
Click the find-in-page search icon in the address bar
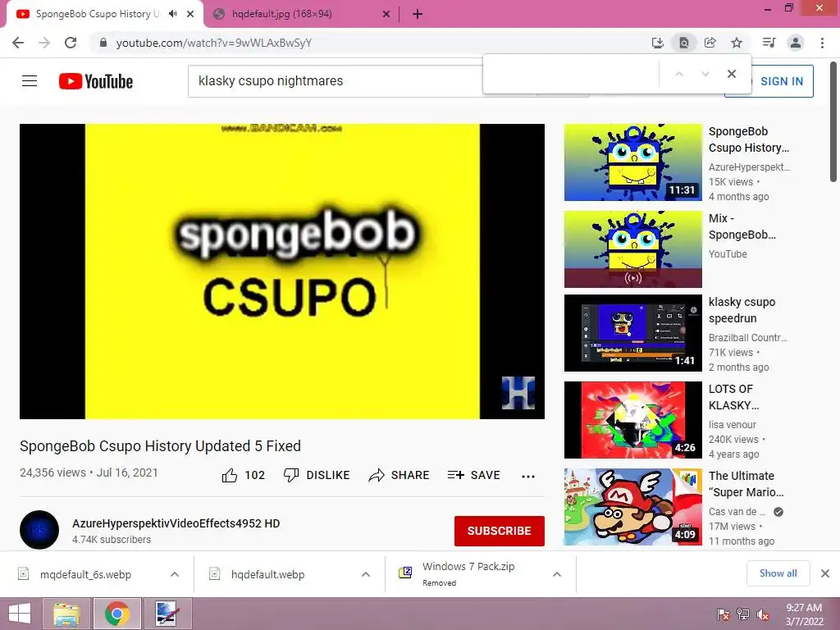pyautogui.click(x=683, y=43)
